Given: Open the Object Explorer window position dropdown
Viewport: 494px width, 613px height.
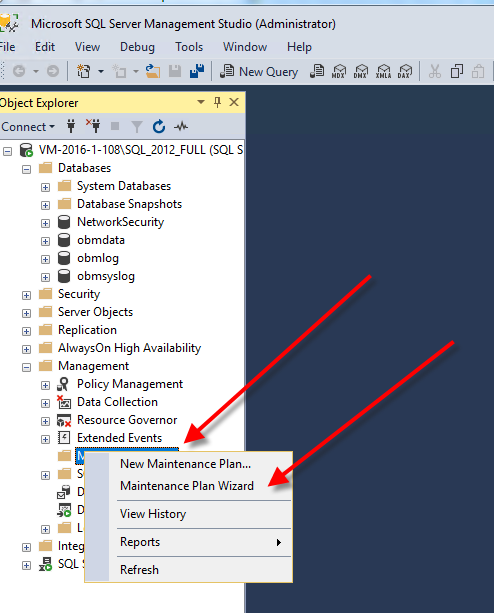Looking at the screenshot, I should coord(201,102).
